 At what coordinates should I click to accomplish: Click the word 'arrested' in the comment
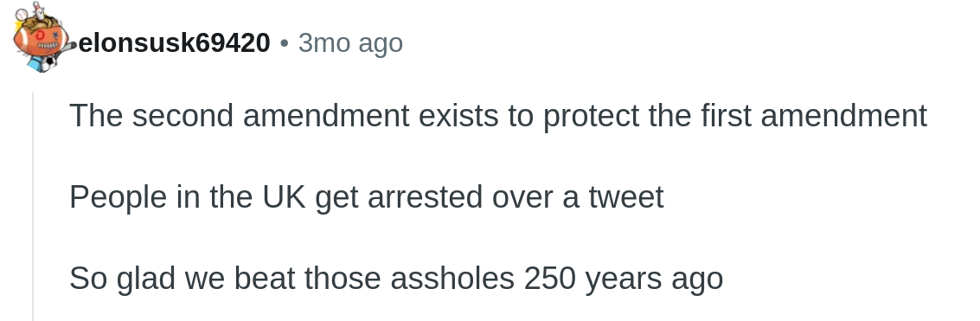(425, 197)
